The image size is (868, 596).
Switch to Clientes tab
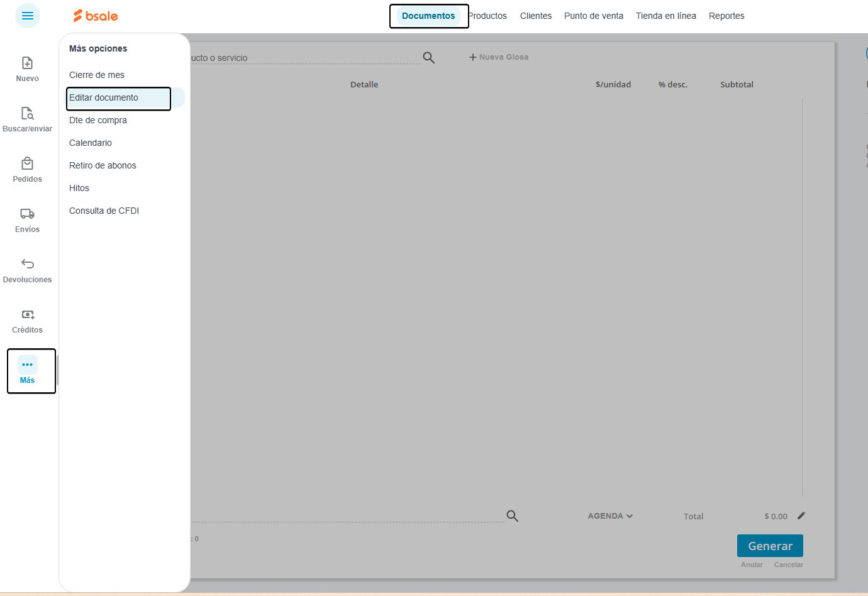point(536,16)
